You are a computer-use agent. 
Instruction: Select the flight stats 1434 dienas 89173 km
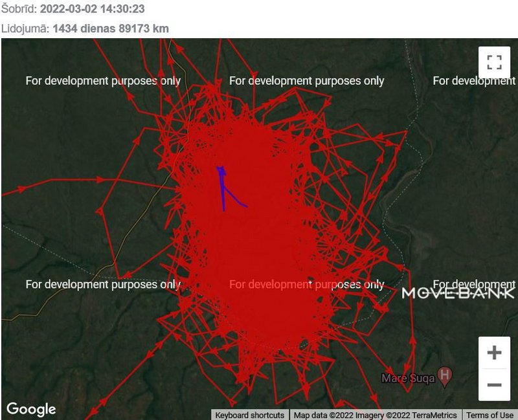coord(111,28)
